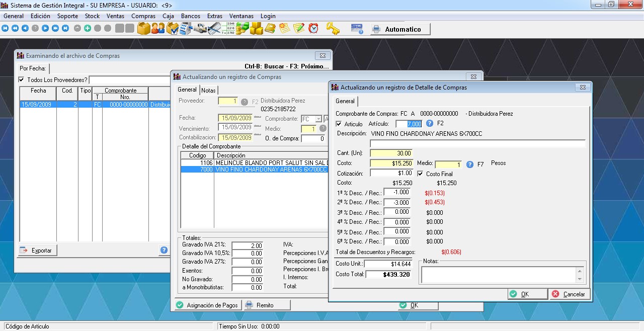Screen dimensions: 644x331
Task: Click the help icon next to Medio F7
Action: click(x=470, y=164)
